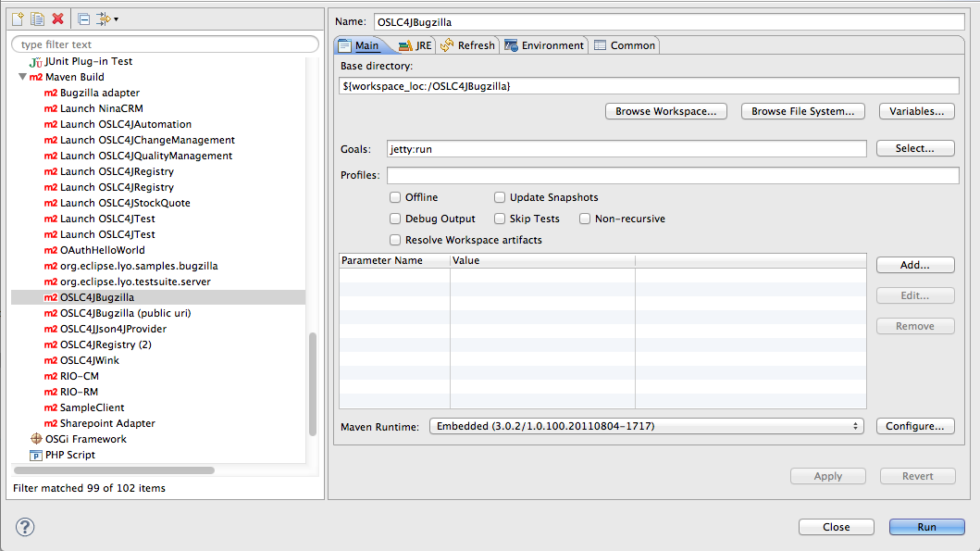Focus the type filter text field
Viewport: 980px width, 551px height.
tap(165, 44)
